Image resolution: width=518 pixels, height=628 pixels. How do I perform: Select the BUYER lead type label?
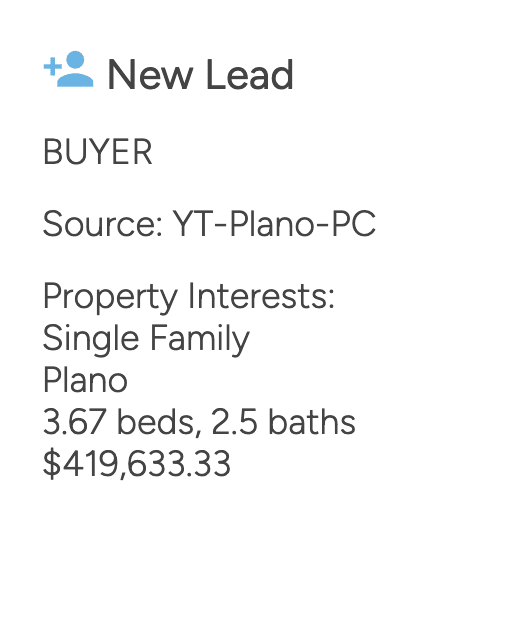98,152
